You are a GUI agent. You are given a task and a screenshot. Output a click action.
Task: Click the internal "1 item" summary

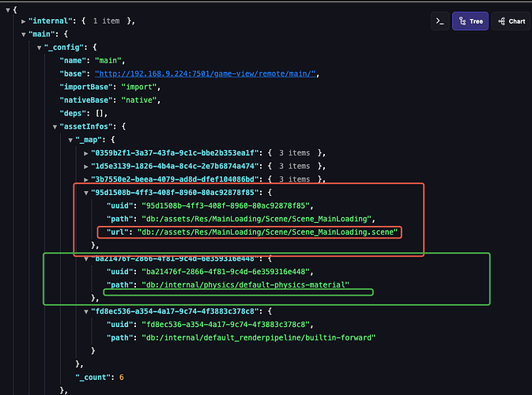coord(106,21)
